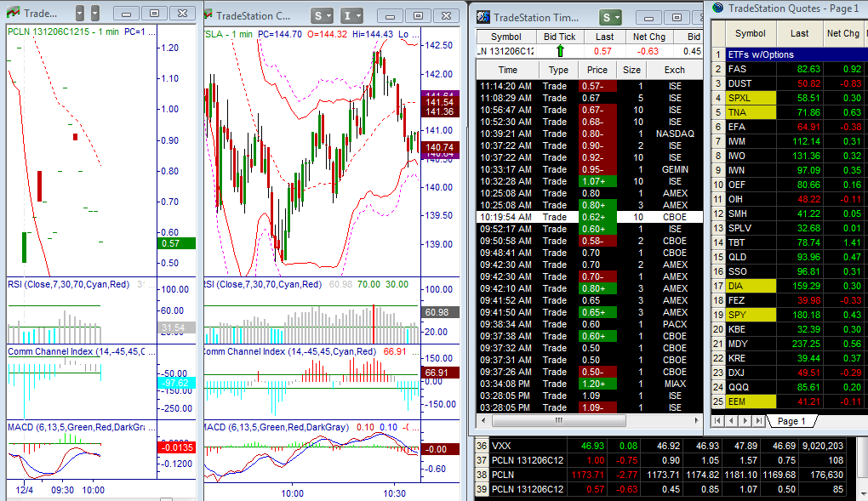868x501 pixels.
Task: Click Time & Sales scrollbar left arrow
Action: (484, 421)
